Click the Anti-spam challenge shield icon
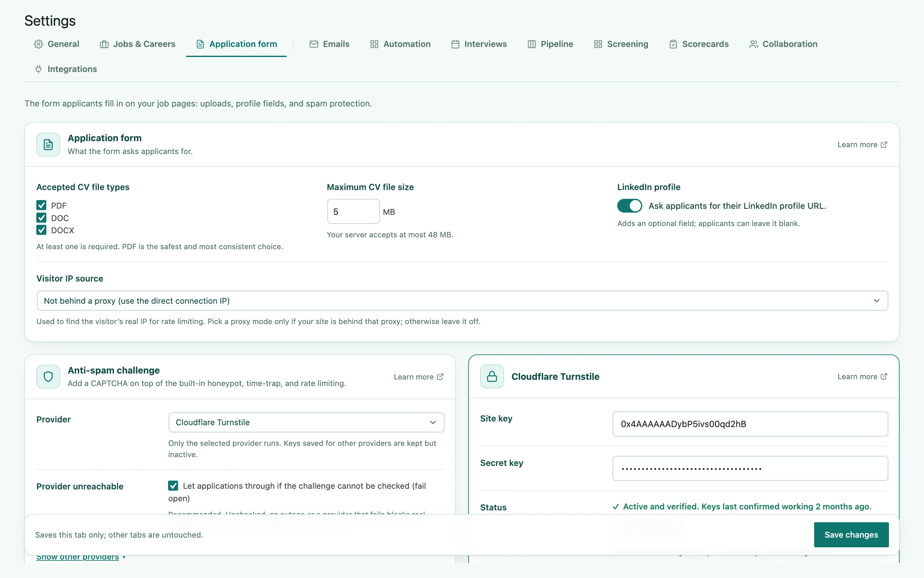Viewport: 924px width, 578px height. (48, 377)
